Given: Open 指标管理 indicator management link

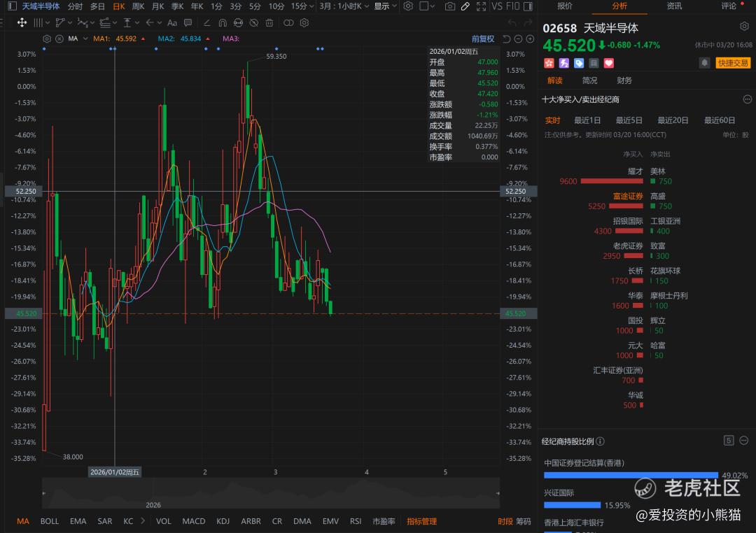Looking at the screenshot, I should (421, 521).
